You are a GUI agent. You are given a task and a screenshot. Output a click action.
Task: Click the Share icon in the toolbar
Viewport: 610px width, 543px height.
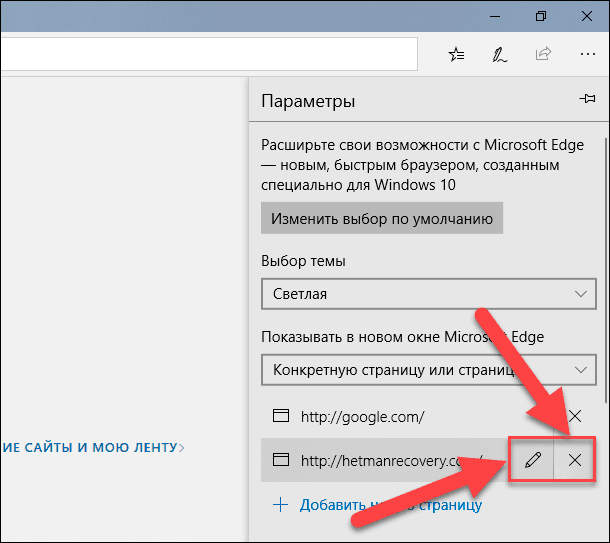coord(543,54)
